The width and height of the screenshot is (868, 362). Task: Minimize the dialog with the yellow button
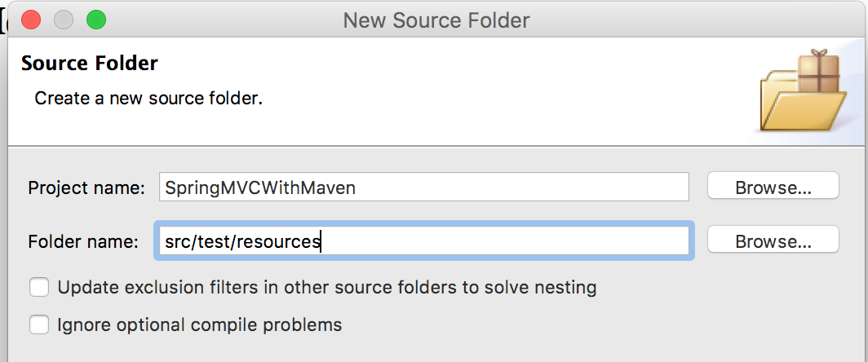[x=64, y=20]
